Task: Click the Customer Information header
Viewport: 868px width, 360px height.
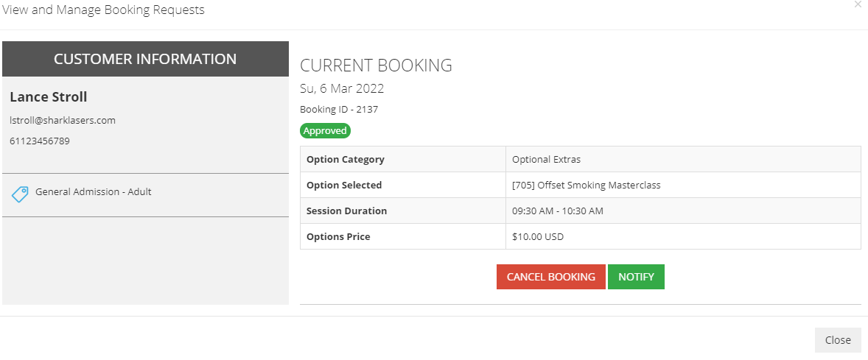Action: pyautogui.click(x=145, y=59)
